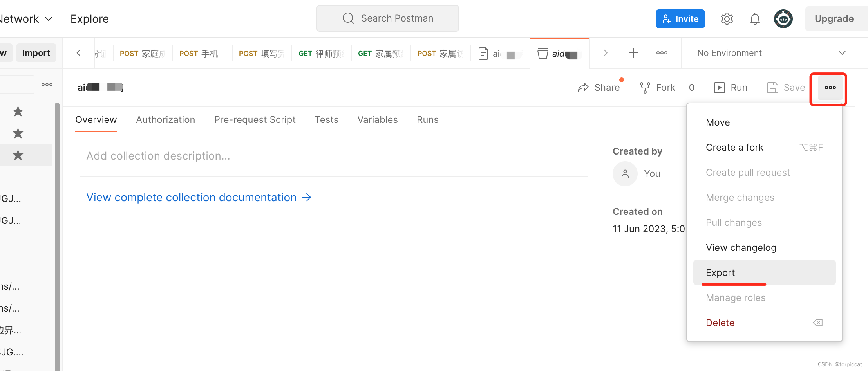Select Pull changes menu item
The width and height of the screenshot is (868, 371).
pos(764,223)
